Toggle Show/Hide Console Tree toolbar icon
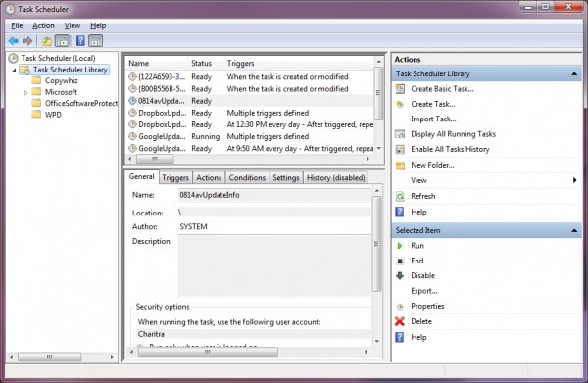 pyautogui.click(x=63, y=41)
